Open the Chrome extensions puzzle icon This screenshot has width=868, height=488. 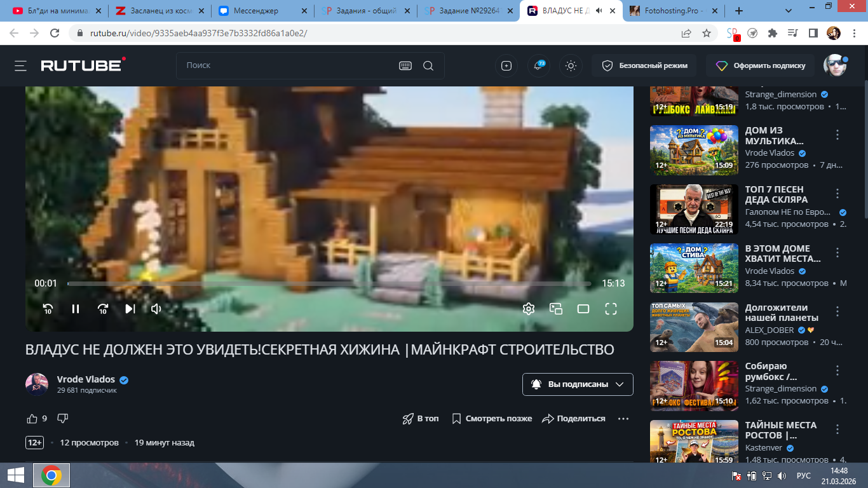(x=773, y=33)
